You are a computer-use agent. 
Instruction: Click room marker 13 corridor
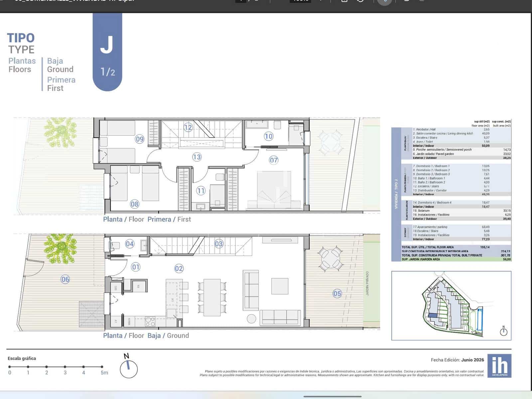pos(197,157)
